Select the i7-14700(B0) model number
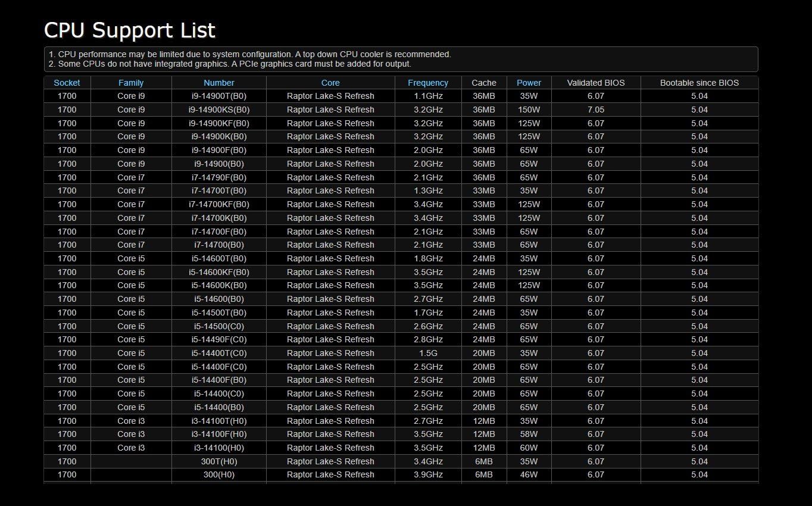Viewport: 812px width, 506px height. (x=219, y=245)
